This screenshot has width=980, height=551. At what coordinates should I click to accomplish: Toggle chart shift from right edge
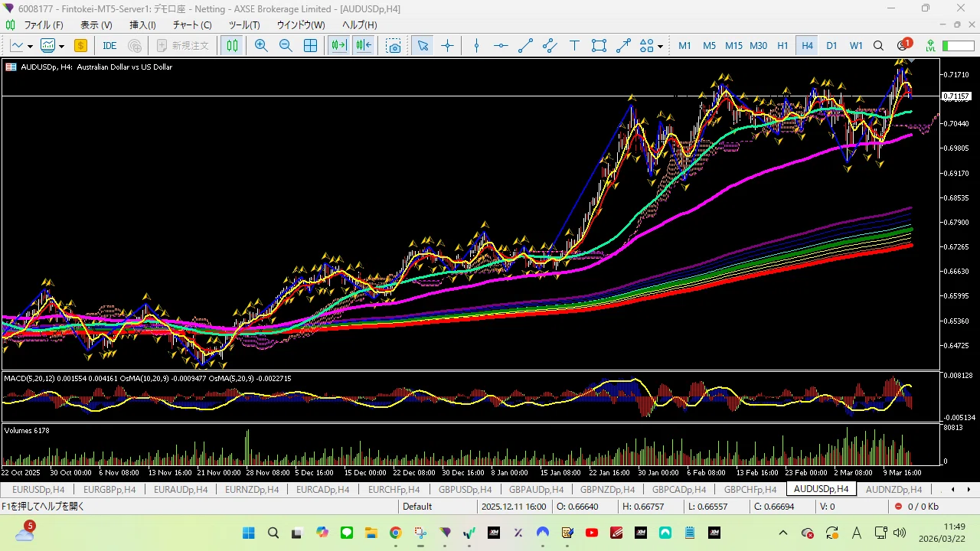click(363, 45)
